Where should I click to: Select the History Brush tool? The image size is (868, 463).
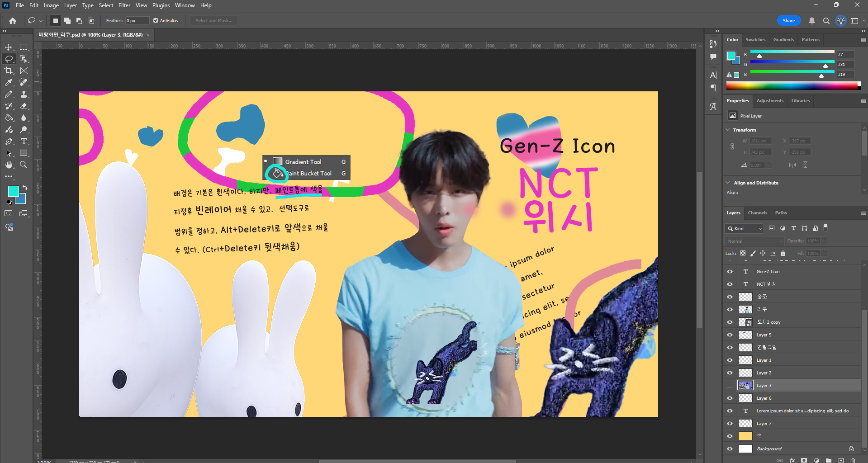pos(9,106)
